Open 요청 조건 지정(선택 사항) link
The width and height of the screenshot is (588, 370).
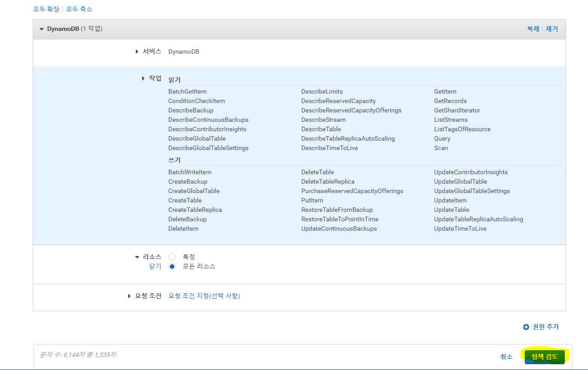pyautogui.click(x=204, y=296)
